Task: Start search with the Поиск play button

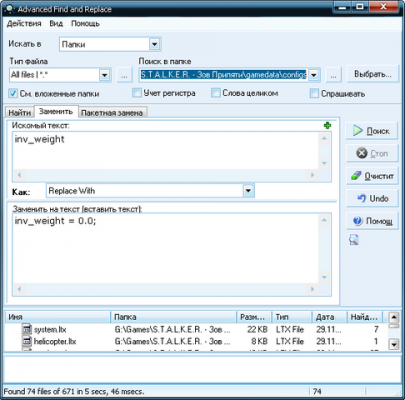Action: tap(372, 131)
